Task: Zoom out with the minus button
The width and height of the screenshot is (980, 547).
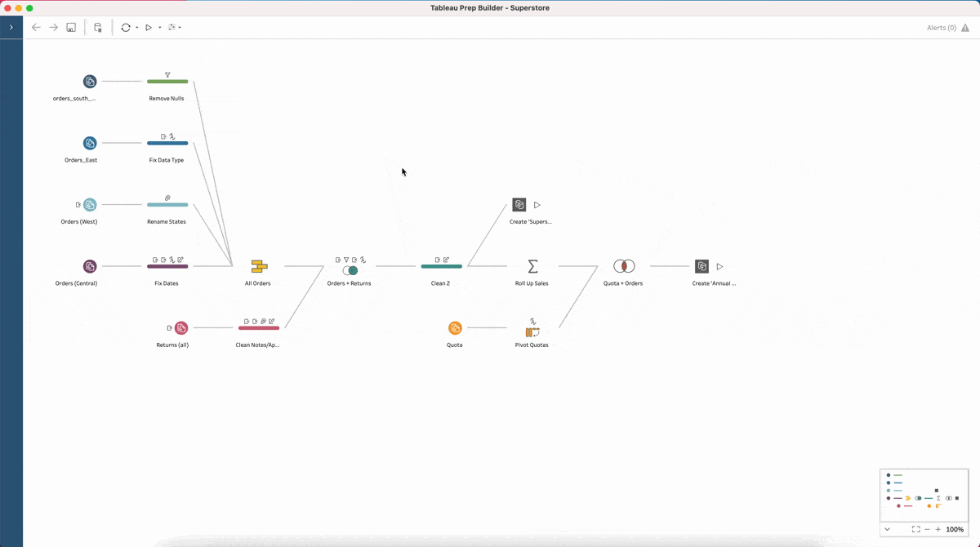Action: coord(927,530)
